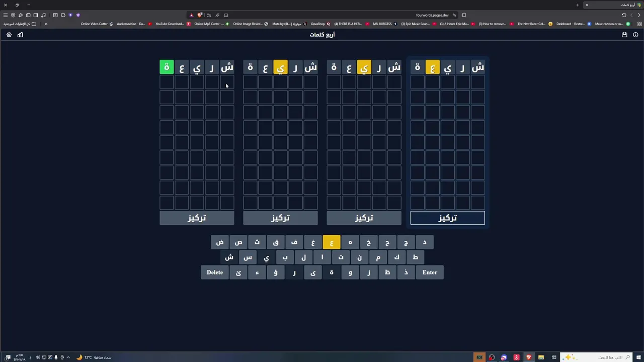Tap the خ key on keyboard
Viewport: 644px width, 362px height.
(x=369, y=242)
